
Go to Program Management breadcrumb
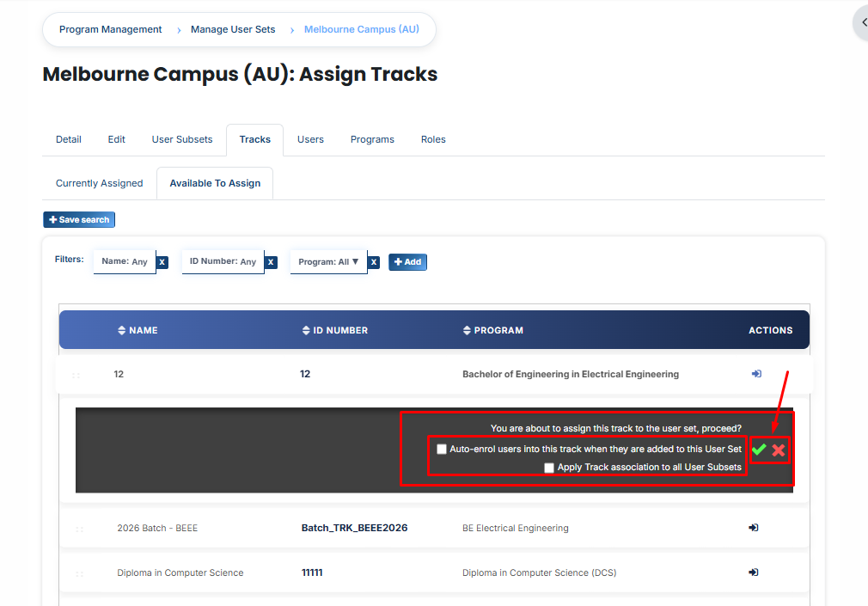coord(111,29)
